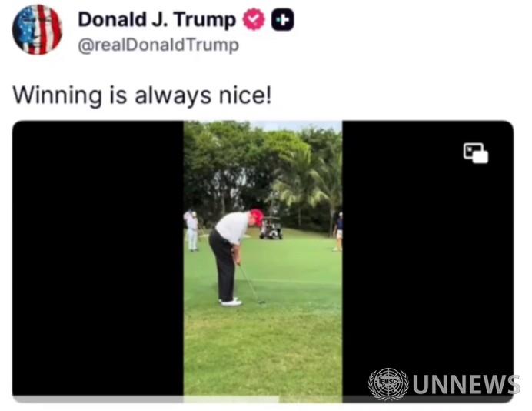532x411 pixels.
Task: Toggle picture-in-picture icon on the video
Action: click(x=476, y=153)
